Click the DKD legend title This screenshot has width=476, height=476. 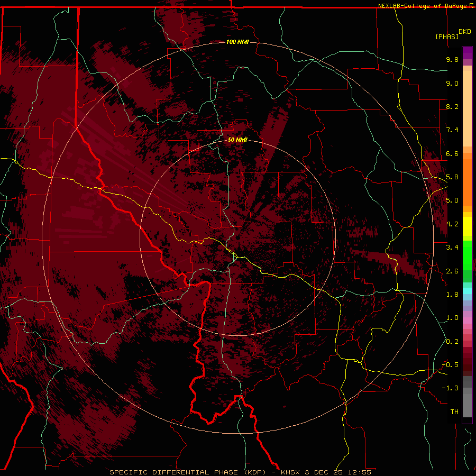465,31
